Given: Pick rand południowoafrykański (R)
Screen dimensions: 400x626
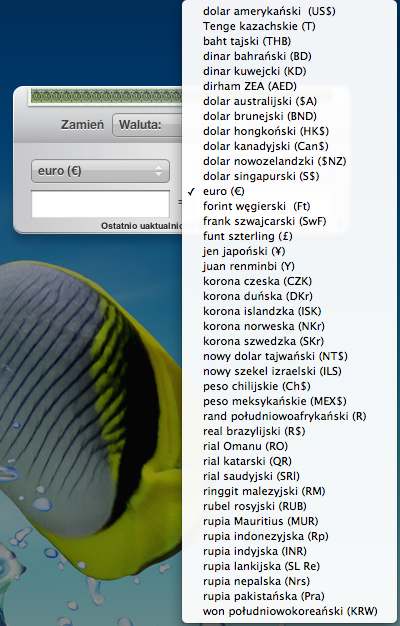Looking at the screenshot, I should coord(289,416).
